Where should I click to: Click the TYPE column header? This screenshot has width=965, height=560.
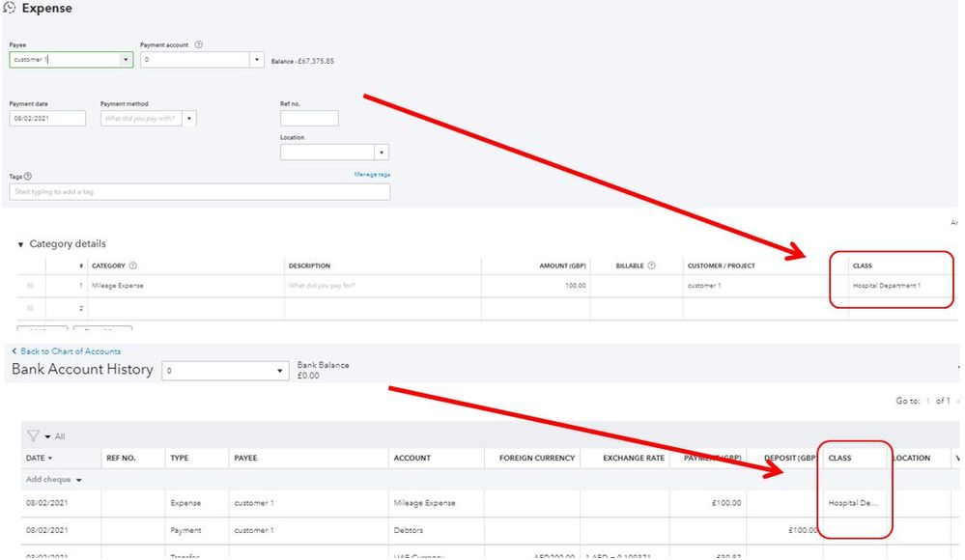coord(179,458)
